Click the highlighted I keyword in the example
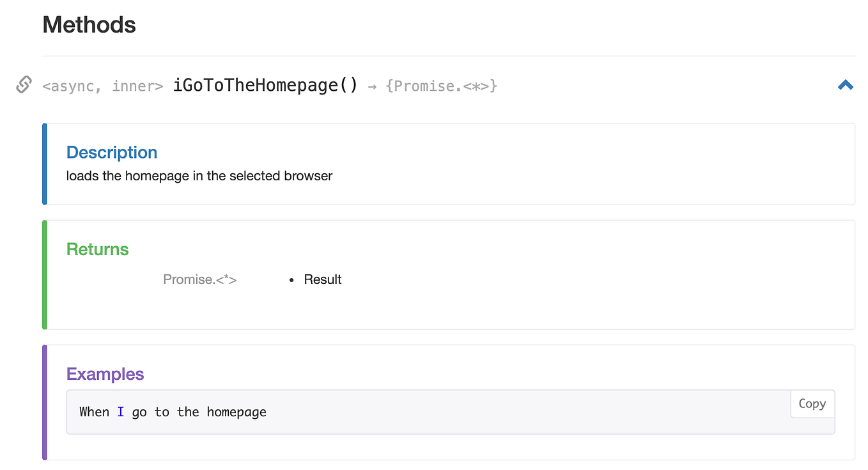This screenshot has width=868, height=470. 120,412
